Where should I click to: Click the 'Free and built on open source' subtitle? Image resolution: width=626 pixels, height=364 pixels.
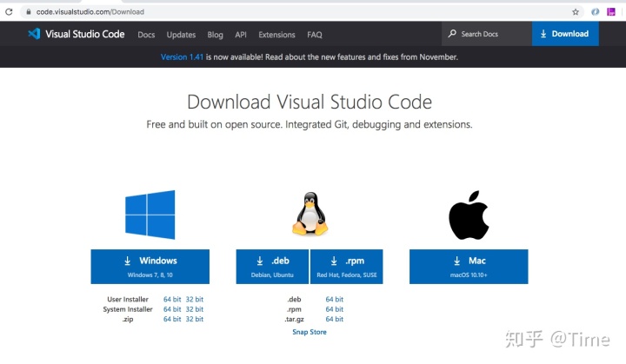pyautogui.click(x=310, y=124)
